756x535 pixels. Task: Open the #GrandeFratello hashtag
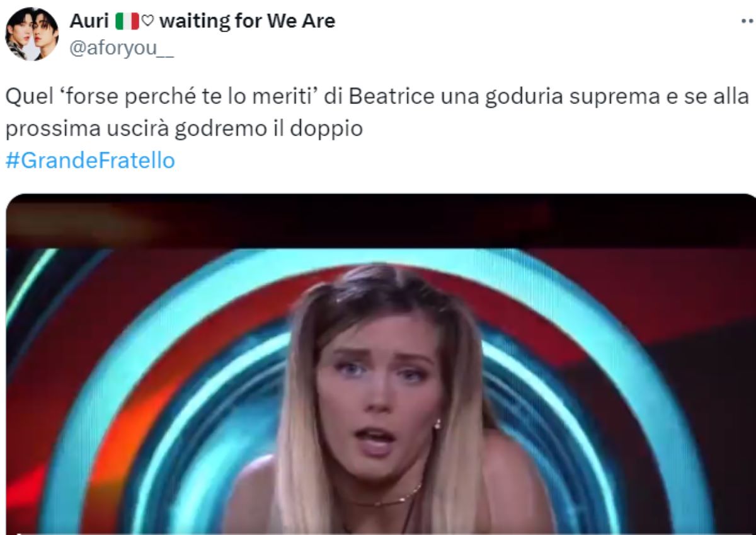point(90,161)
